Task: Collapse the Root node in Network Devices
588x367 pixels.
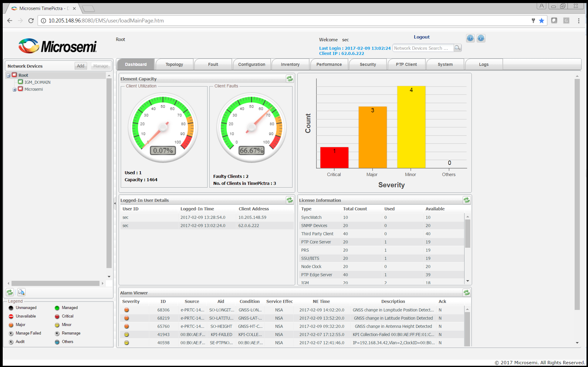Action: coord(9,75)
